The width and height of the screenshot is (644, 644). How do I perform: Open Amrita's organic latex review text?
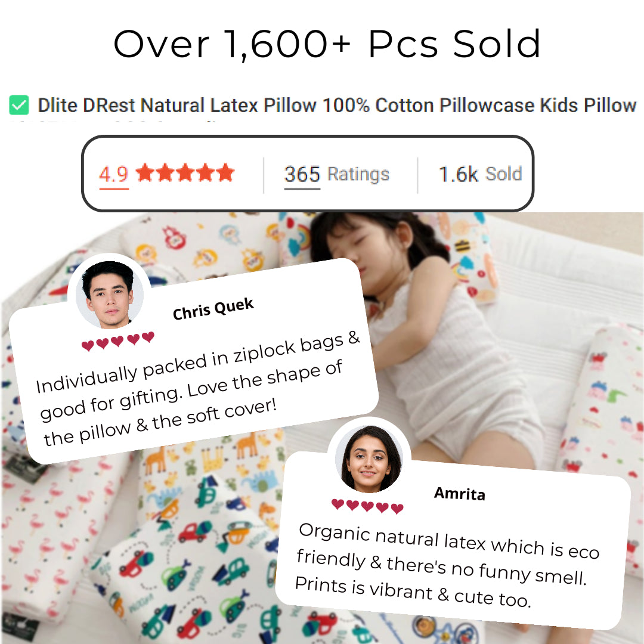tap(448, 565)
